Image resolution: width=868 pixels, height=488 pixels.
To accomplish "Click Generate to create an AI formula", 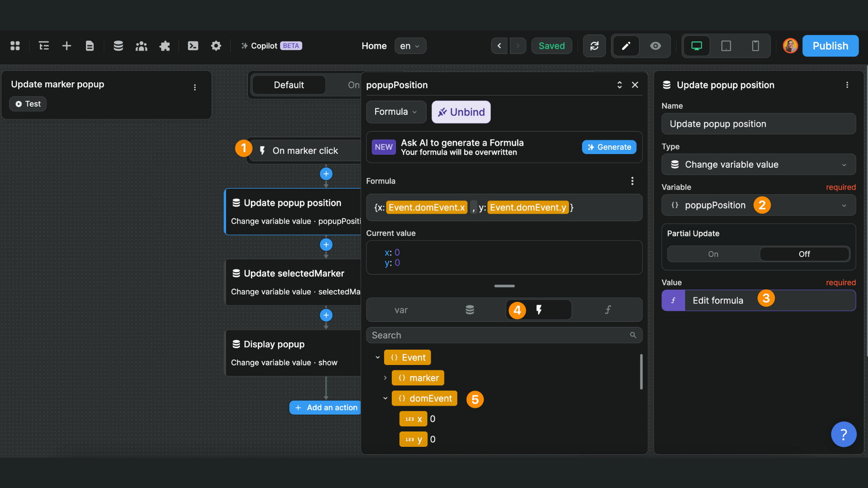I will (609, 147).
